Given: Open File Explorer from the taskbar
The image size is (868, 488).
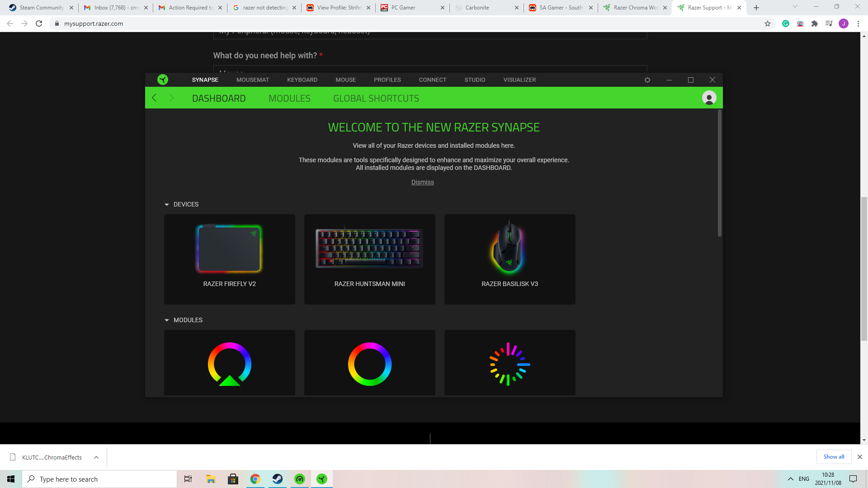Looking at the screenshot, I should pyautogui.click(x=211, y=479).
